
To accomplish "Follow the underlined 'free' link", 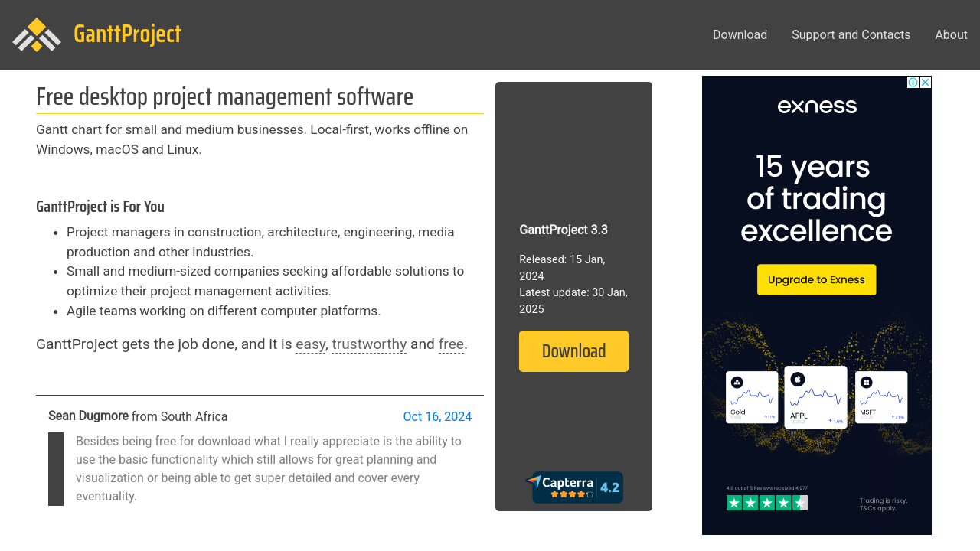I will click(x=451, y=344).
